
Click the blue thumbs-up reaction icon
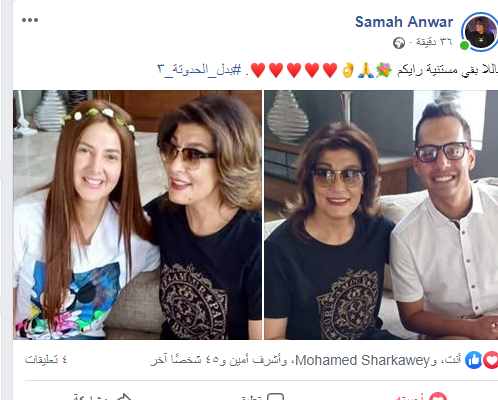point(473,360)
